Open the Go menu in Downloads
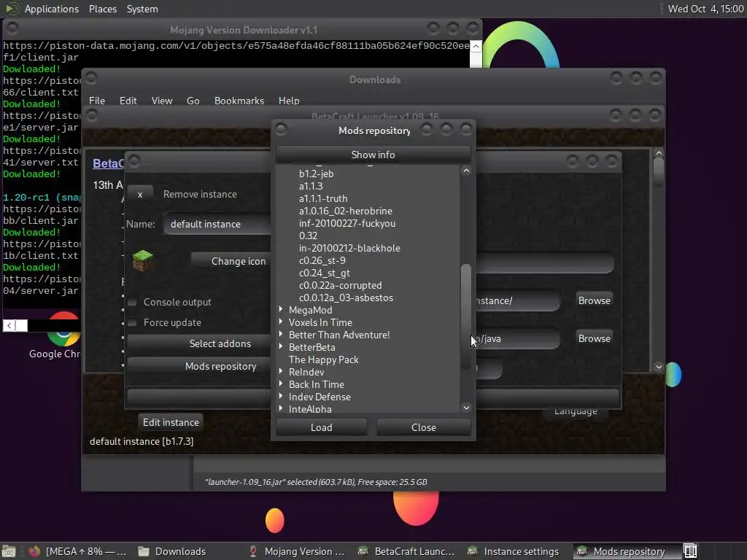747x560 pixels. click(x=193, y=101)
